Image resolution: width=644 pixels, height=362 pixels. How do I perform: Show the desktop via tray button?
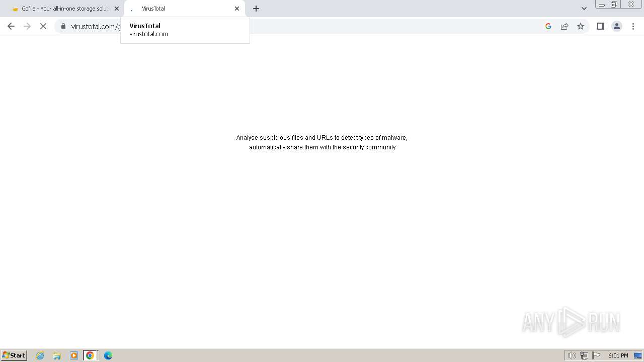point(638,355)
